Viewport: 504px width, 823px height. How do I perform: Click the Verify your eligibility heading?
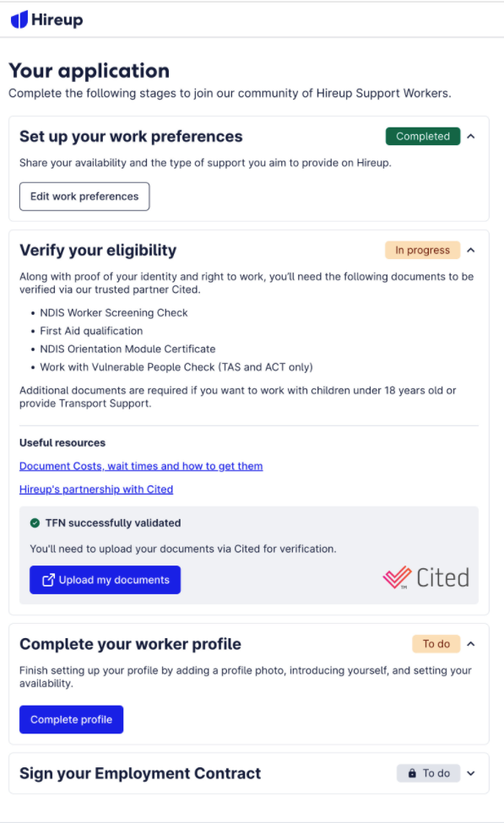point(98,251)
